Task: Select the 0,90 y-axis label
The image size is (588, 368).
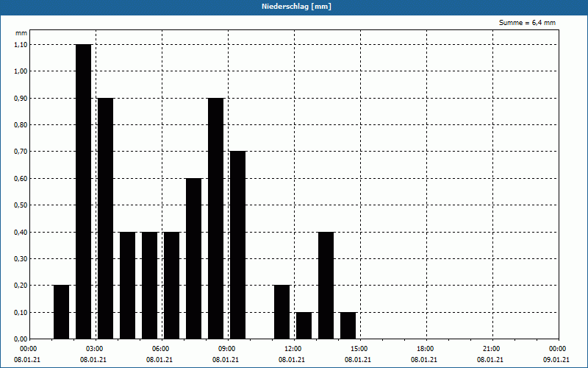Action: pos(21,99)
